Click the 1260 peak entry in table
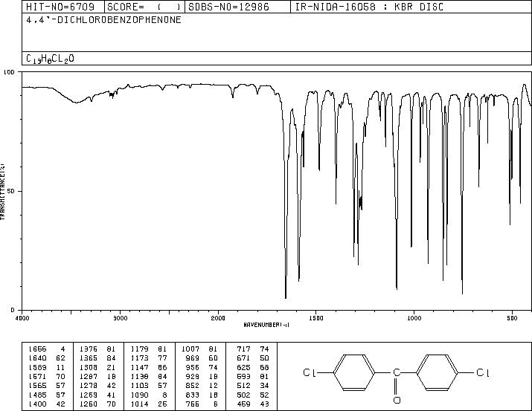 [98, 404]
